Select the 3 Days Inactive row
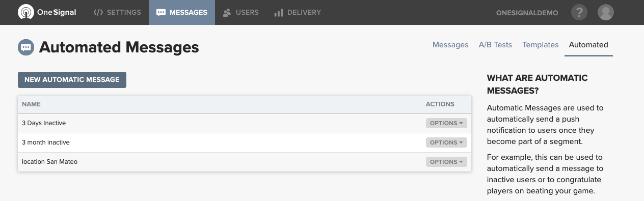 [x=245, y=123]
